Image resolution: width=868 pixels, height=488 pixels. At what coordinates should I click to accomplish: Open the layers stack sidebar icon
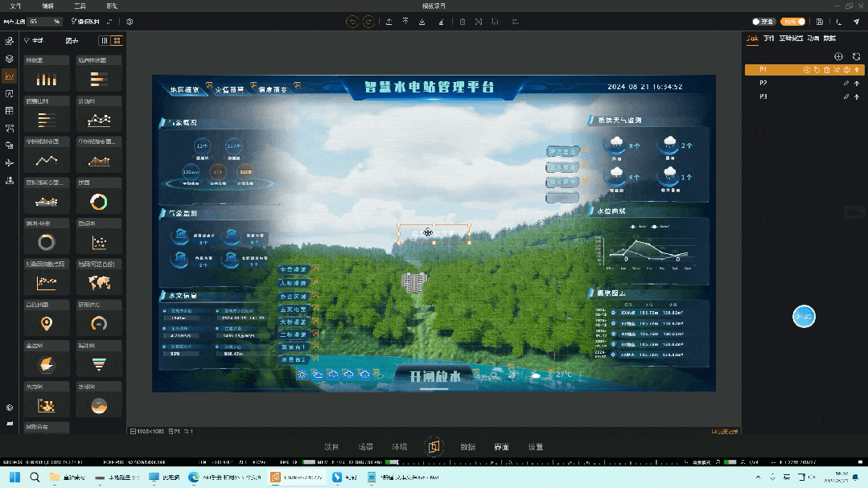[10, 59]
